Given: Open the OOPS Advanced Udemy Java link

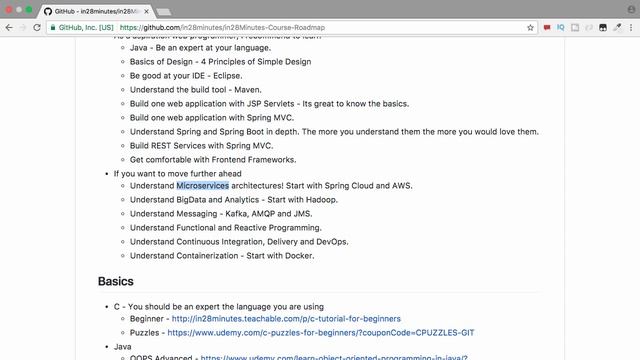Looking at the screenshot, I should (334, 357).
